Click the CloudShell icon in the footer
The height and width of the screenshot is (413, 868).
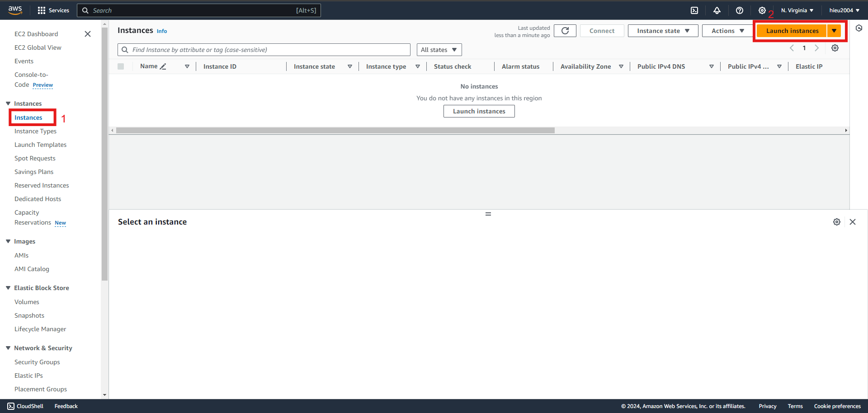(11, 406)
